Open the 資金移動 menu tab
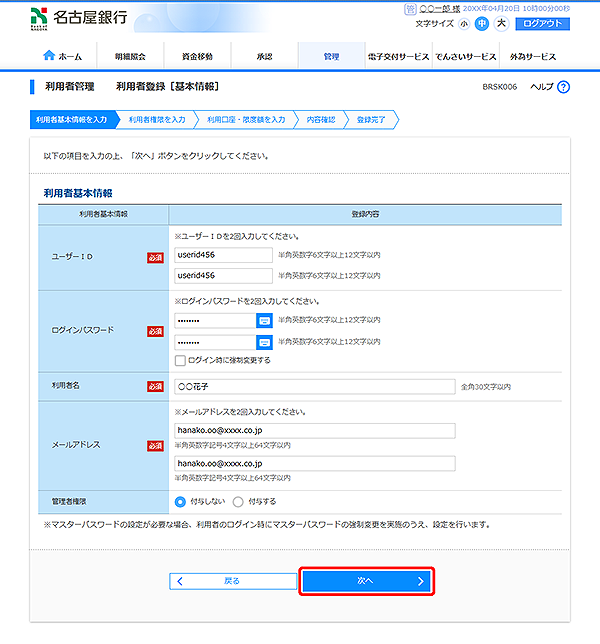This screenshot has height=644, width=600. click(x=197, y=57)
